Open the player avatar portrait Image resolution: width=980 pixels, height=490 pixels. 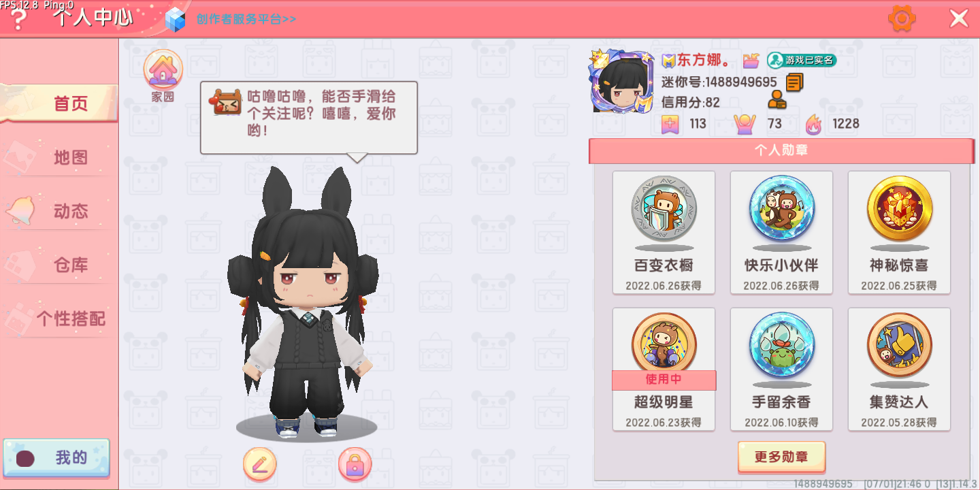[x=622, y=81]
